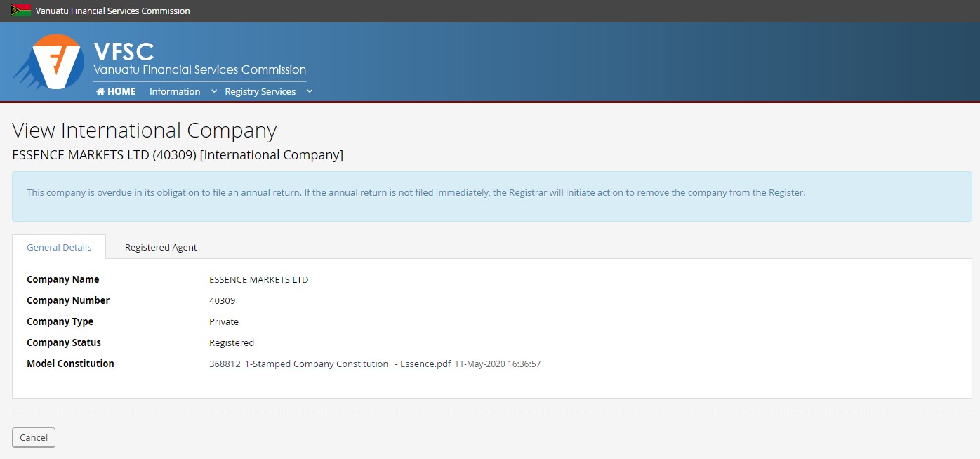Click the Vanuatu Financial Services Commission subtitle

pyautogui.click(x=200, y=69)
